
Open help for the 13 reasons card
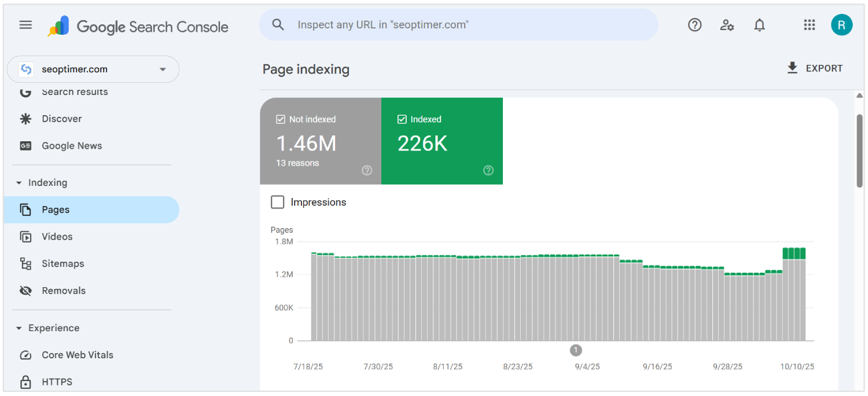[367, 170]
